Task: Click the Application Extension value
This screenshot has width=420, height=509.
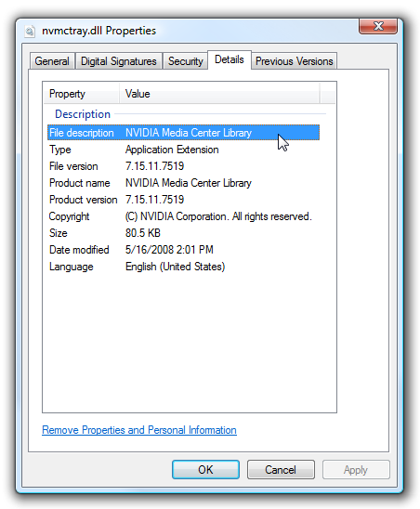Action: tap(172, 150)
